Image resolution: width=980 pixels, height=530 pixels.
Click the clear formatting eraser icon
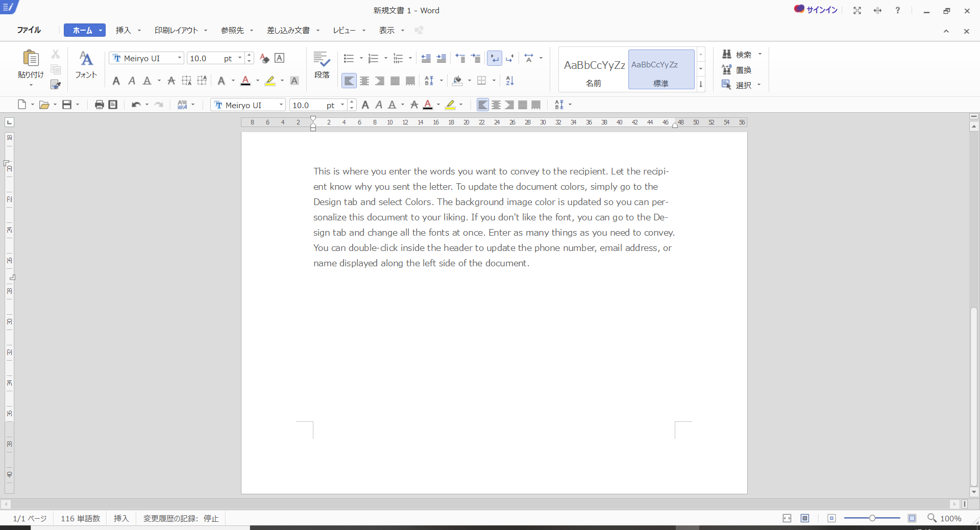[264, 59]
